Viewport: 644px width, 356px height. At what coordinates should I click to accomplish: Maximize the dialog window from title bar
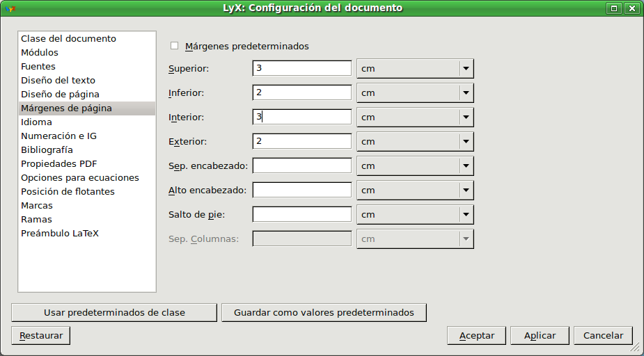click(614, 8)
